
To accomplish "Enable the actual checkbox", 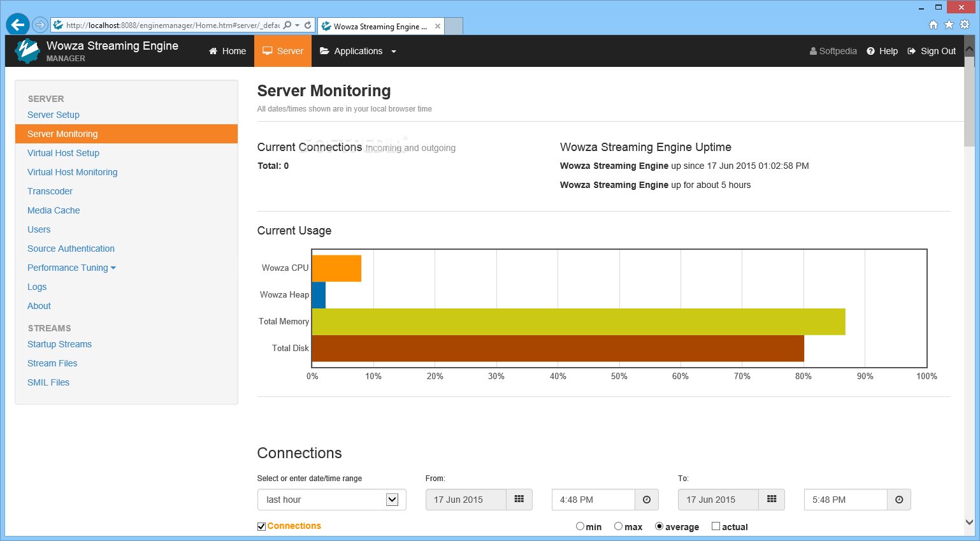I will point(716,526).
